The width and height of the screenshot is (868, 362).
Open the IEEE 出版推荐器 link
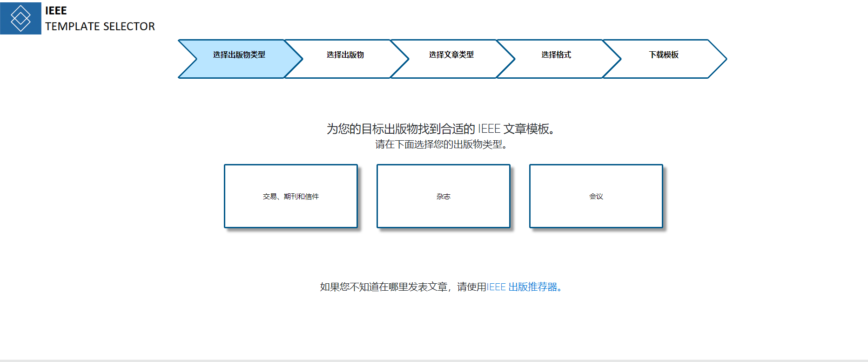[x=525, y=287]
